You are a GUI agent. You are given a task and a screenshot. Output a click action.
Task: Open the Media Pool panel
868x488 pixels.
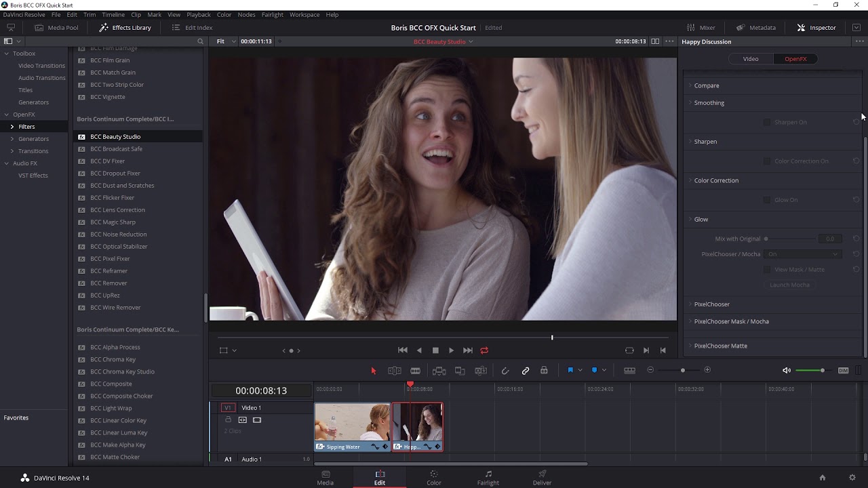pos(56,28)
